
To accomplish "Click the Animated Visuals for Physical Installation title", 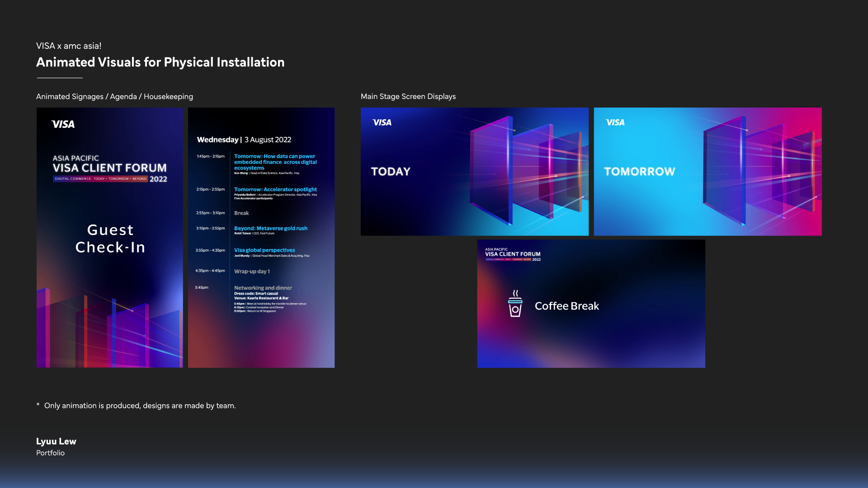I will [x=160, y=62].
